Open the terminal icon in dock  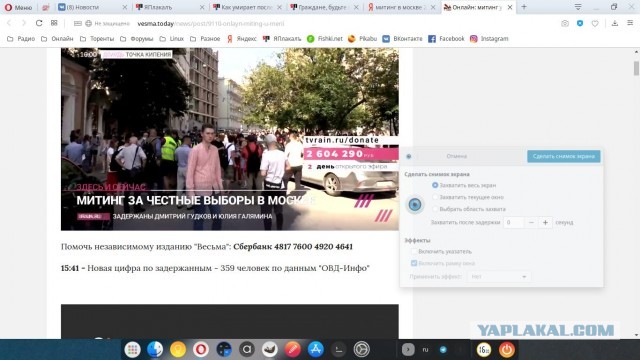click(338, 350)
